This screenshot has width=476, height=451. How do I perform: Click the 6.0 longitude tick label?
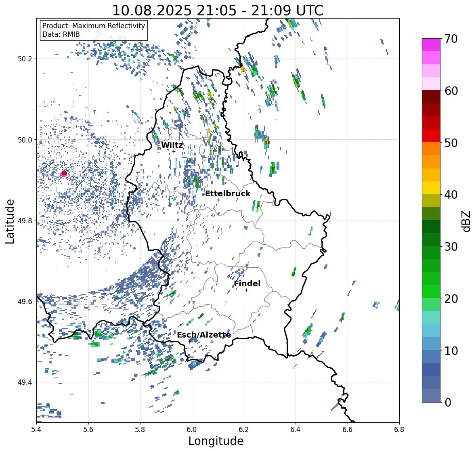pos(192,429)
